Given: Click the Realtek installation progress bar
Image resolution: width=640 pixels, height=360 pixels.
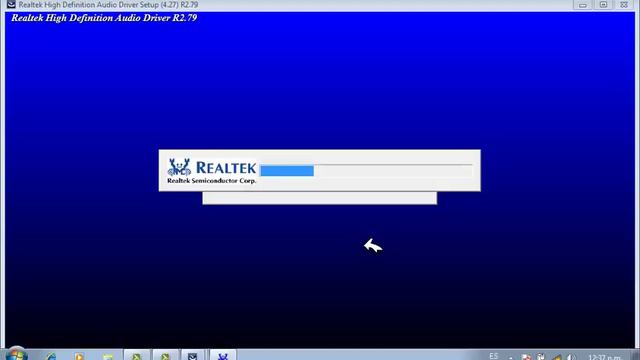Looking at the screenshot, I should [366, 171].
